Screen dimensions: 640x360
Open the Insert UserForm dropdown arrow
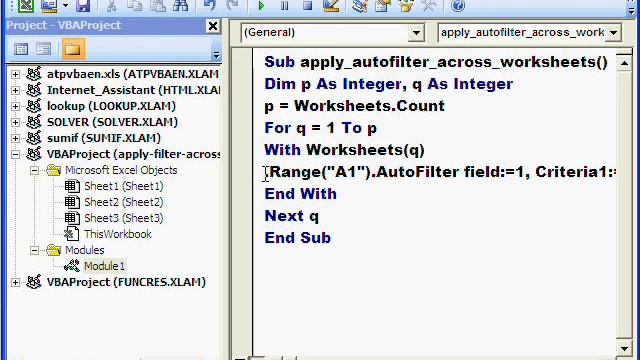pos(65,6)
